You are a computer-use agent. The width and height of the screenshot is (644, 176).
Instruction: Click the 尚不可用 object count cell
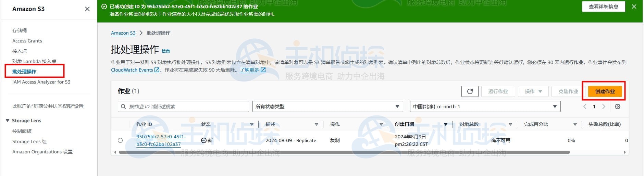[501, 140]
